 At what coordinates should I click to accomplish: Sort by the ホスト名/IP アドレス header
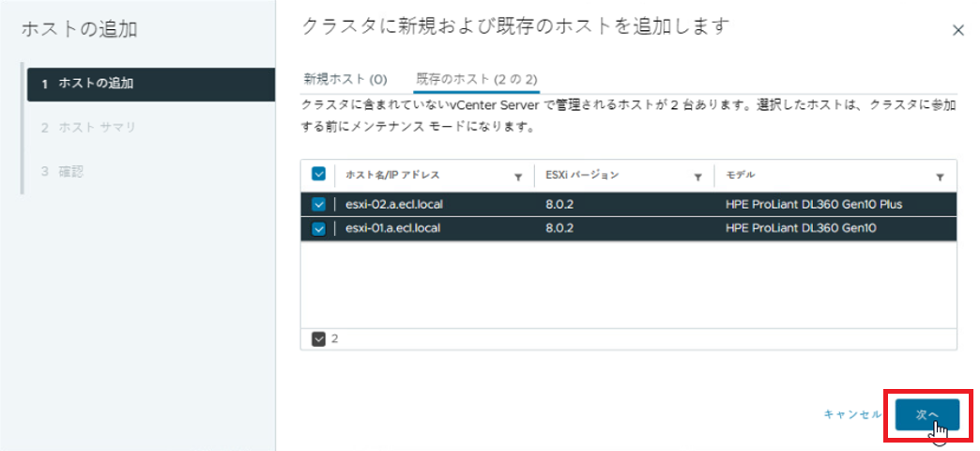[392, 175]
